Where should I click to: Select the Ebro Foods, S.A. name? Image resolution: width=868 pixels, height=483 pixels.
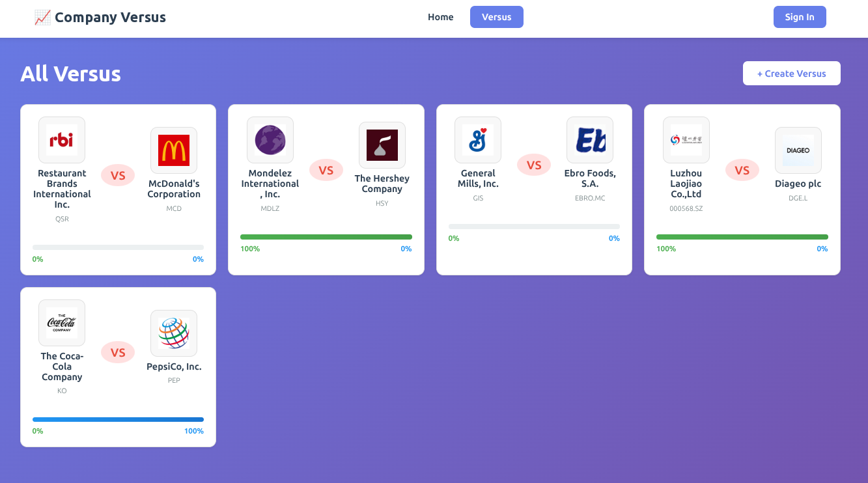(x=590, y=178)
